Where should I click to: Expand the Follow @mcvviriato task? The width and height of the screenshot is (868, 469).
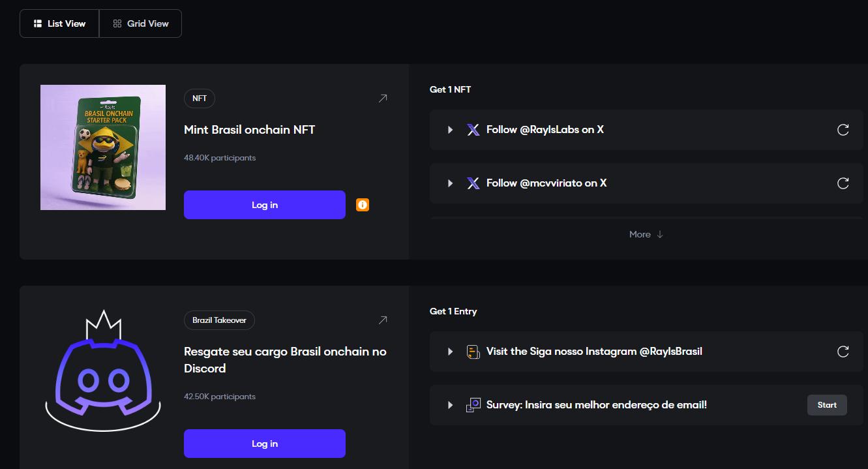[450, 183]
